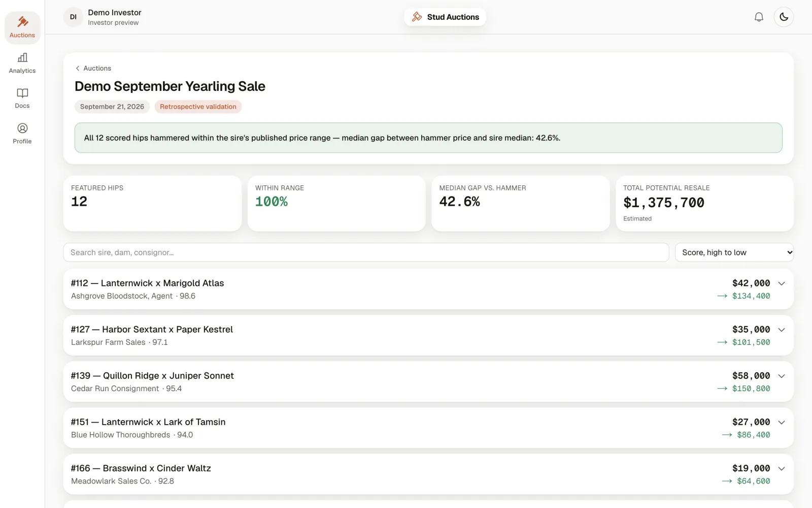Open the Auctions sidebar section
812x508 pixels.
[22, 27]
